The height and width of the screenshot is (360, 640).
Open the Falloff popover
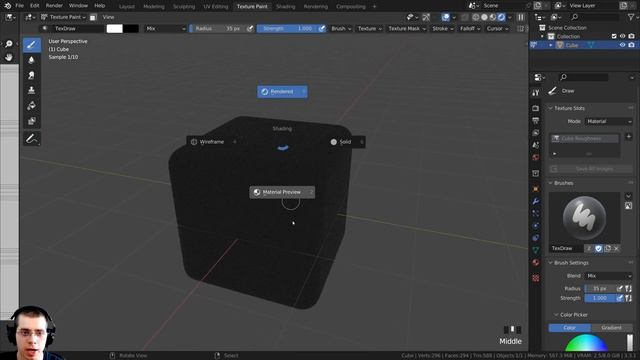470,29
